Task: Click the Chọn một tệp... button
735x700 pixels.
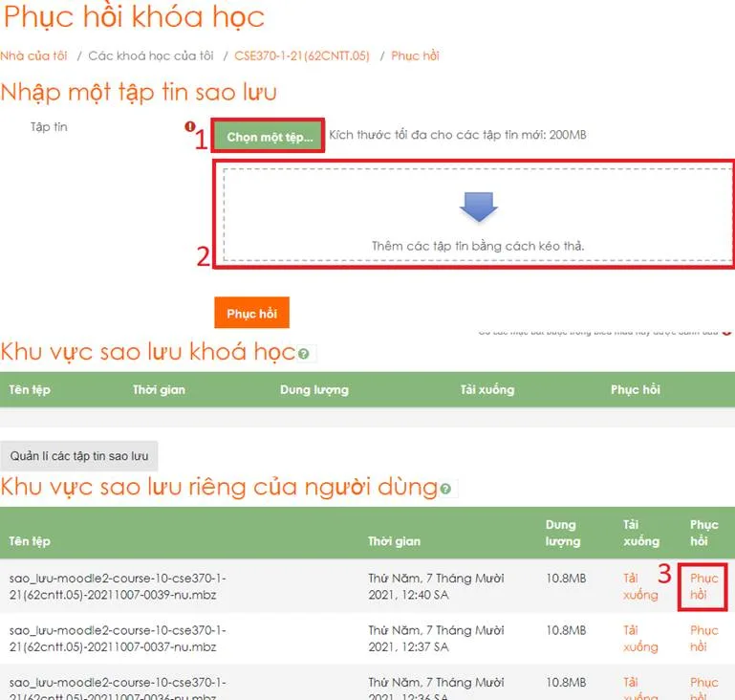Action: coord(270,137)
